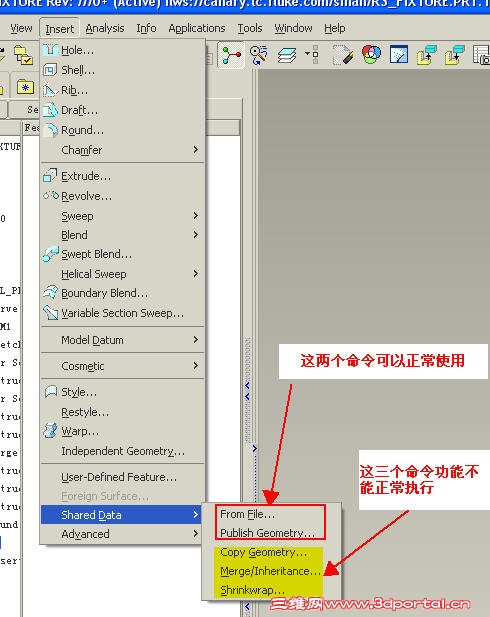Click the first folder-with-windows toolbar icon
Image resolution: width=490 pixels, height=617 pixels.
click(427, 55)
